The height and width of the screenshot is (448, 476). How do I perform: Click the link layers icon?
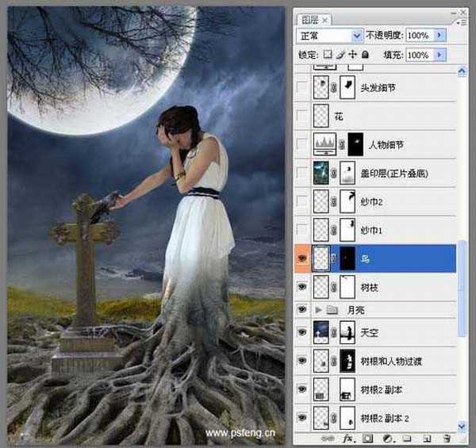327,438
